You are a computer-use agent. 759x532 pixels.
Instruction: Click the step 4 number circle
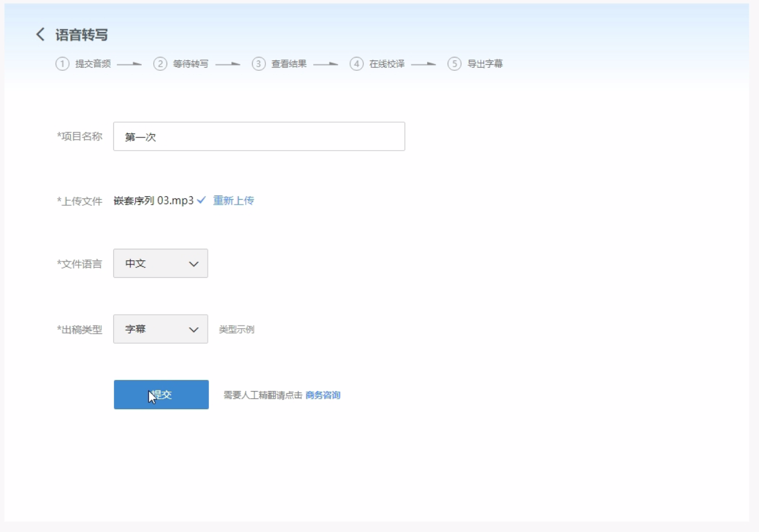[x=357, y=64]
